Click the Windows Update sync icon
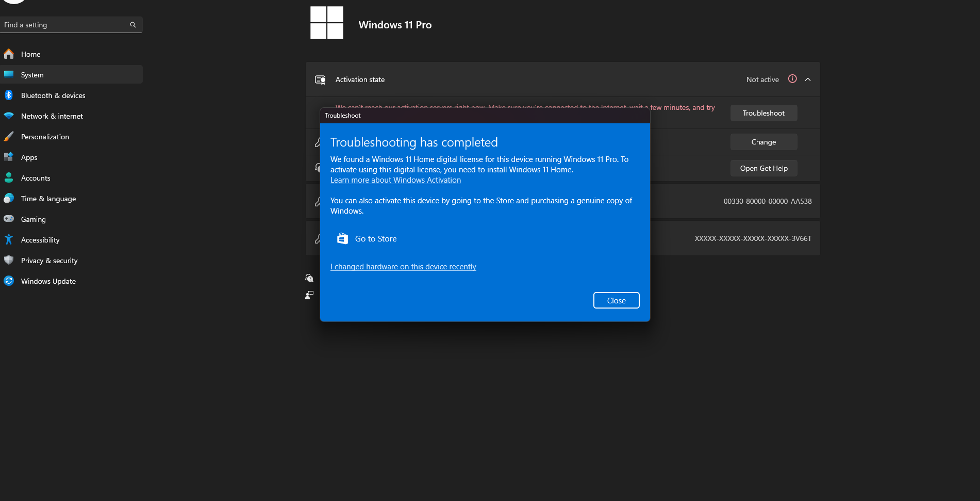The image size is (980, 501). point(9,281)
